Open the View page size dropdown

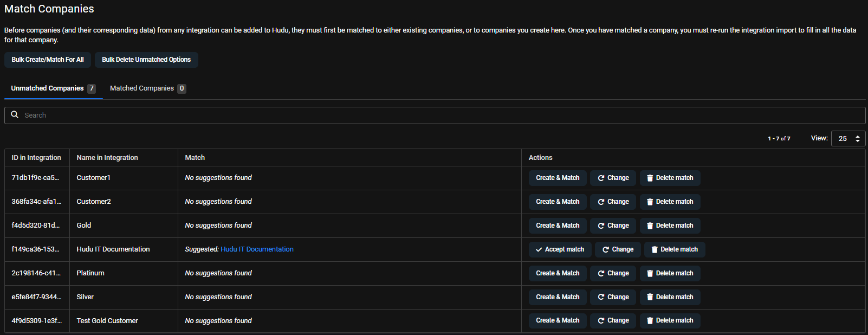[x=848, y=139]
